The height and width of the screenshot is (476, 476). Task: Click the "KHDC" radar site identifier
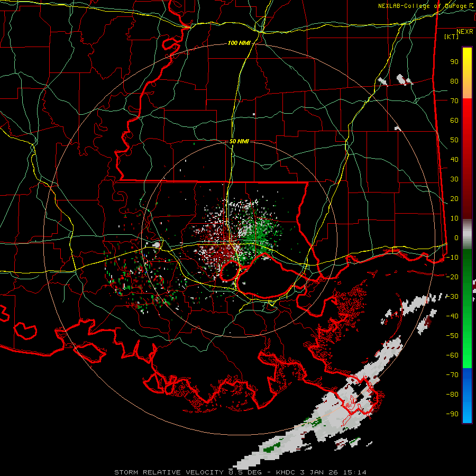coord(286,472)
